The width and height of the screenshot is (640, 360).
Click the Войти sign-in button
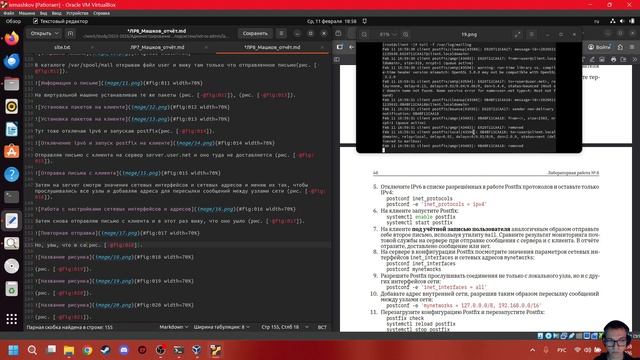599,47
